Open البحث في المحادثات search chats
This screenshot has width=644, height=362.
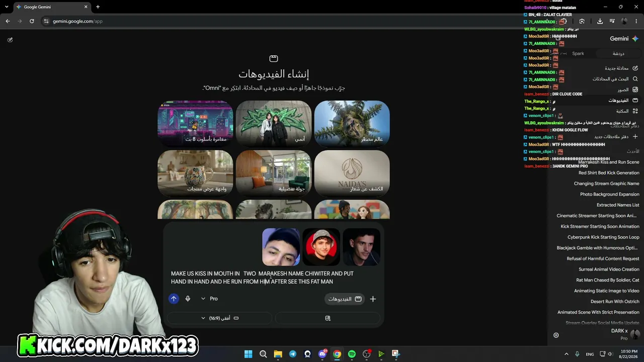(x=615, y=79)
